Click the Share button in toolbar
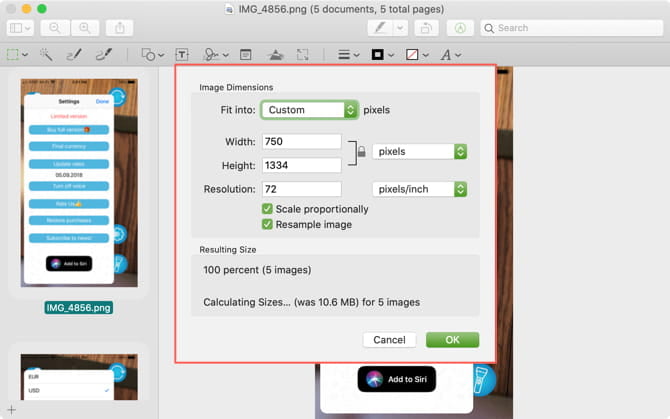This screenshot has width=670, height=419. point(120,28)
